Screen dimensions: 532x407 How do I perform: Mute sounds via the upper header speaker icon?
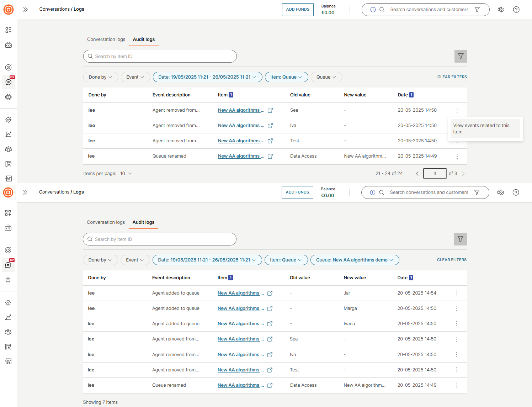point(501,10)
